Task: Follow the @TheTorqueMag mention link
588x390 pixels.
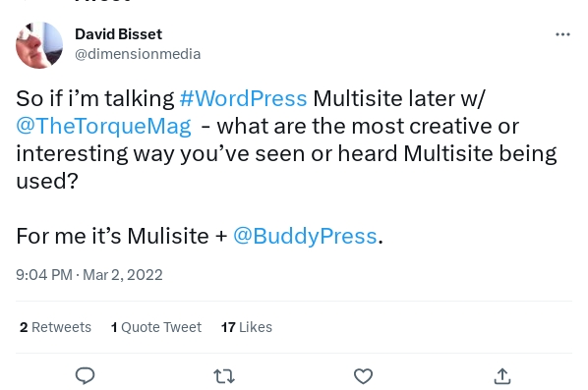Action: (x=103, y=126)
